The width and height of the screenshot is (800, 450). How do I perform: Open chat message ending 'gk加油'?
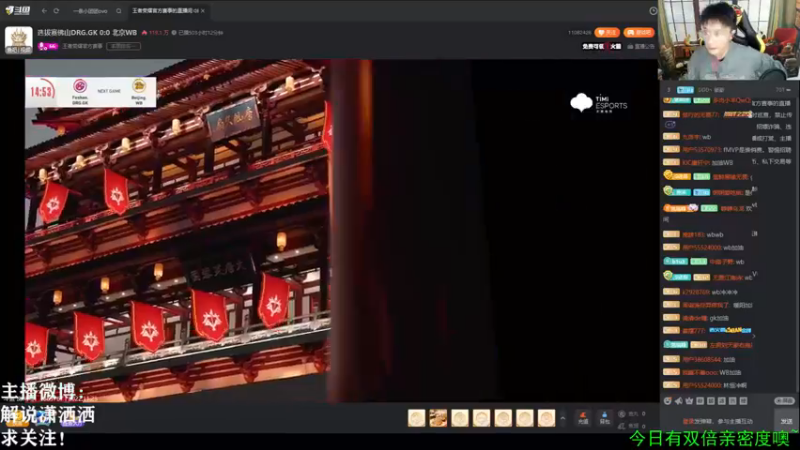coord(696,318)
